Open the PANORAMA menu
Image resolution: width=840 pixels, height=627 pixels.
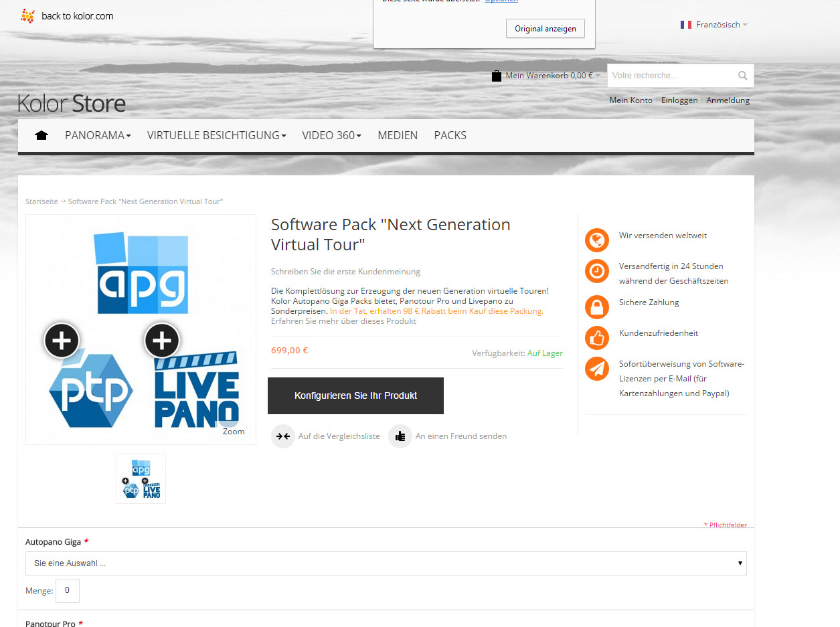(98, 135)
